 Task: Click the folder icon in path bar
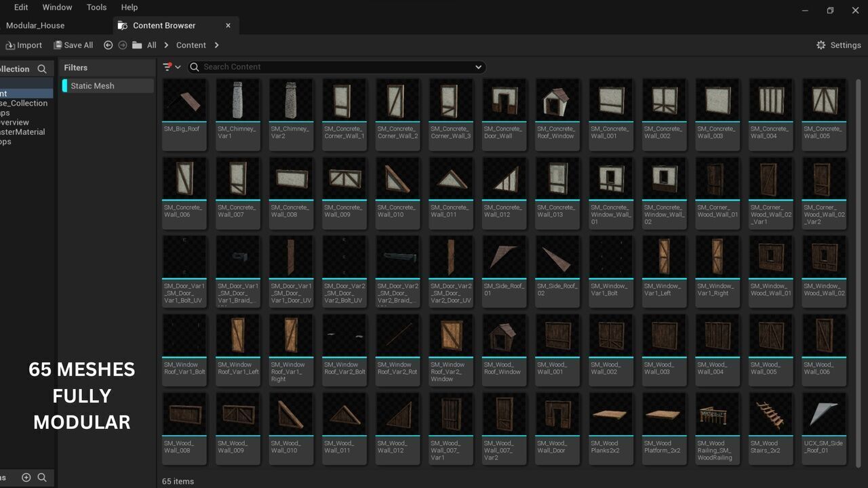point(137,45)
